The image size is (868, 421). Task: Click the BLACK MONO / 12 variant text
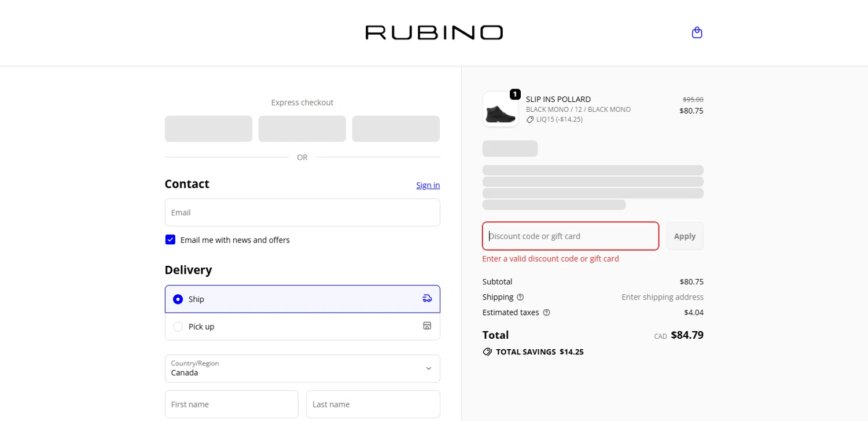pos(578,109)
